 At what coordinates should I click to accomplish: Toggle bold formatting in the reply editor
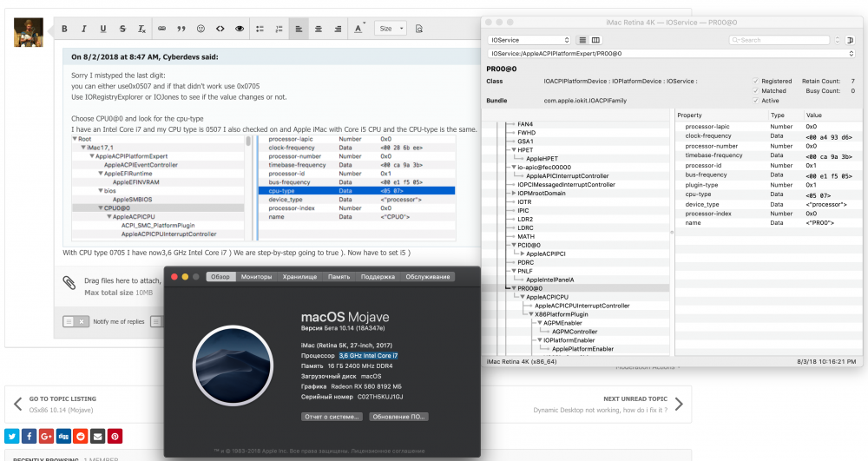(65, 29)
